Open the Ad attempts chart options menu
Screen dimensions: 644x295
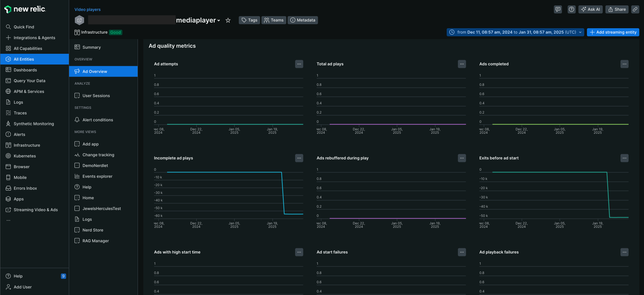click(299, 64)
